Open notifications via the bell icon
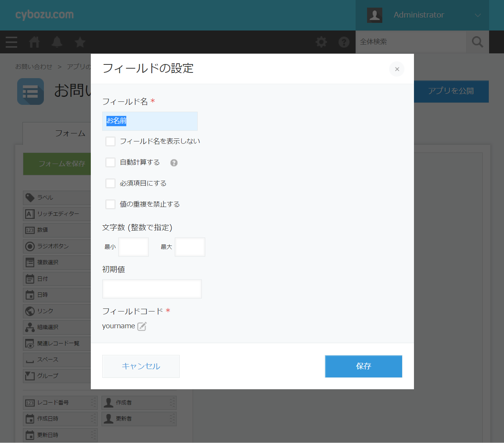This screenshot has width=504, height=443. pos(57,42)
